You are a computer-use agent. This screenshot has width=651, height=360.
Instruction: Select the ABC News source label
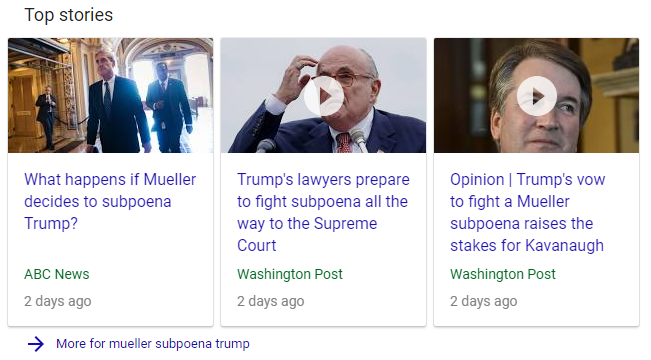[x=56, y=274]
